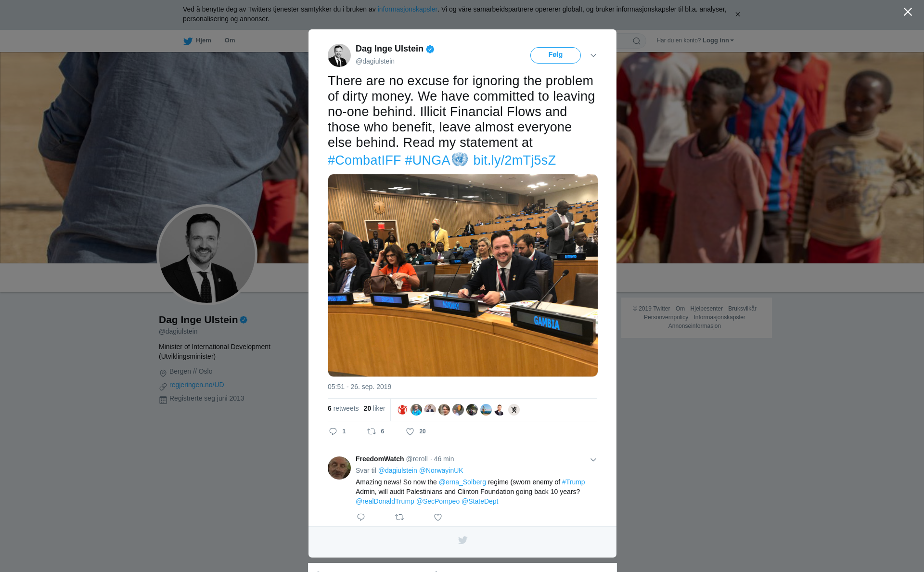Like FreedomWatch's reply

(x=438, y=517)
